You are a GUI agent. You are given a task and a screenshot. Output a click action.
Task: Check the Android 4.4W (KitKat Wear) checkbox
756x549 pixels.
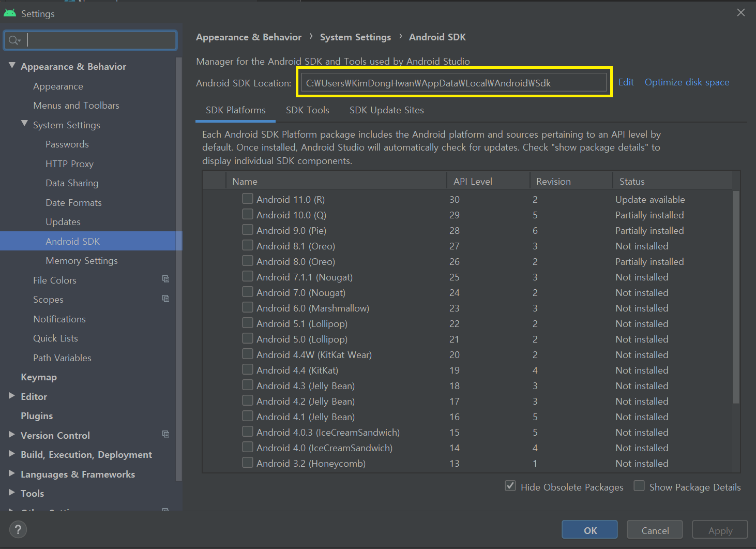coord(248,354)
